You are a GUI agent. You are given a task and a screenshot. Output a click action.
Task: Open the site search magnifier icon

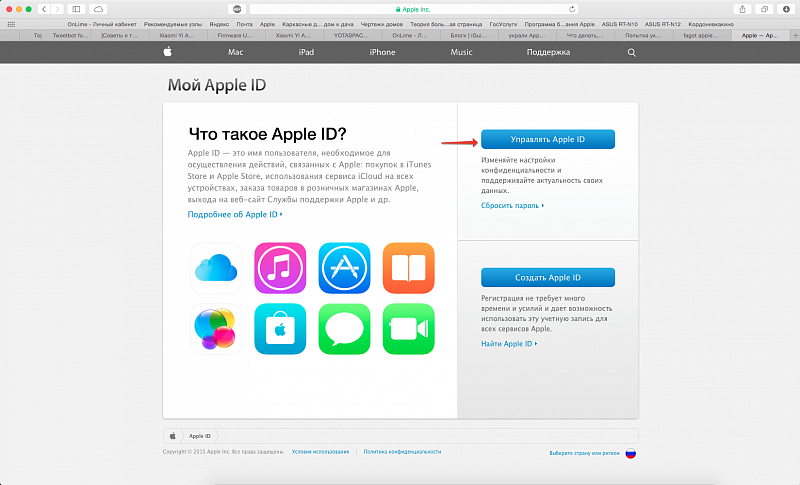tap(631, 53)
